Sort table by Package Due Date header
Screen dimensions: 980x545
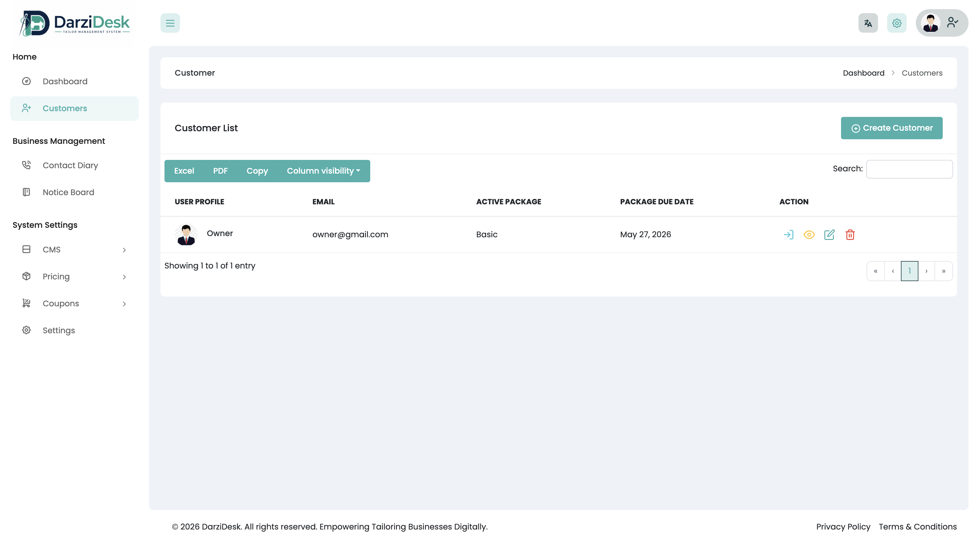[x=657, y=201]
